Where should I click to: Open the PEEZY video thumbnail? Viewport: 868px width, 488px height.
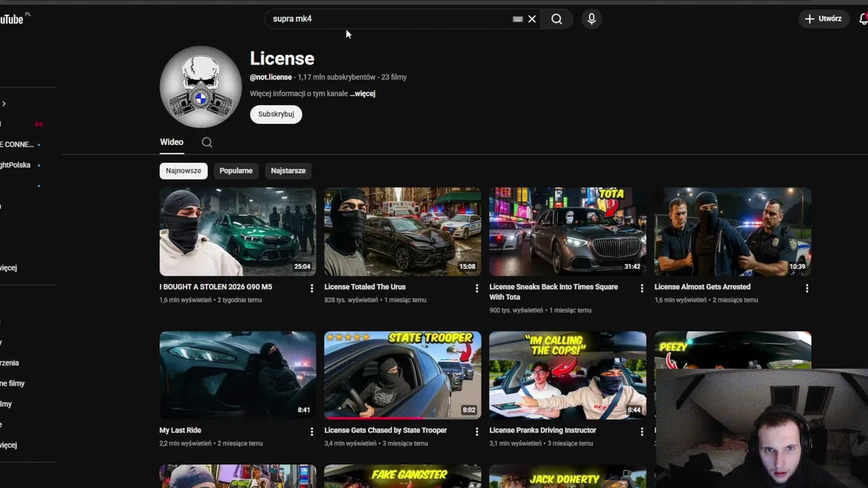[x=732, y=350]
